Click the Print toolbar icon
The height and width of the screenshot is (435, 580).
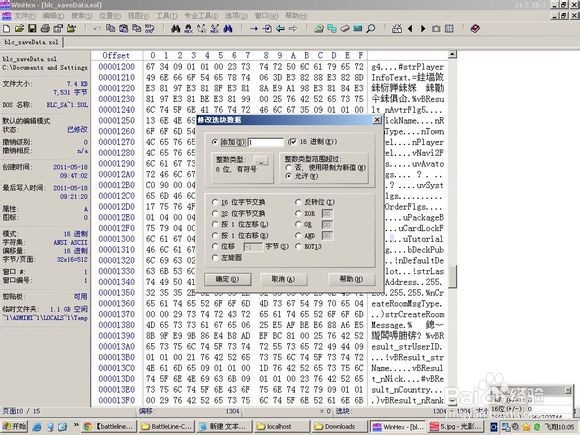click(45, 28)
